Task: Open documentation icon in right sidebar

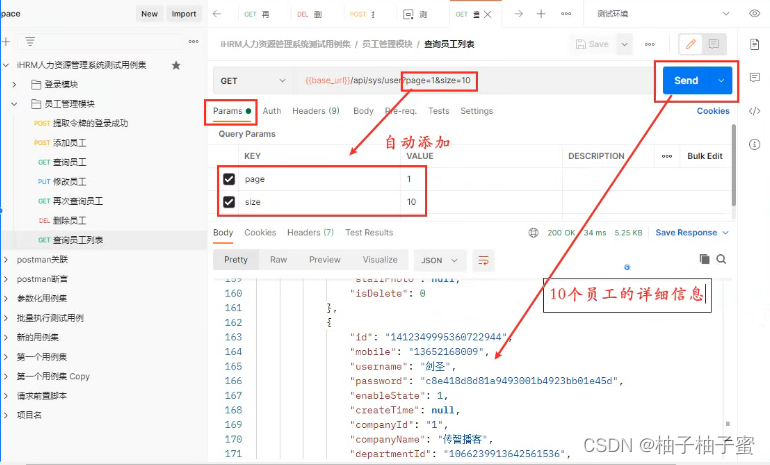Action: (755, 45)
